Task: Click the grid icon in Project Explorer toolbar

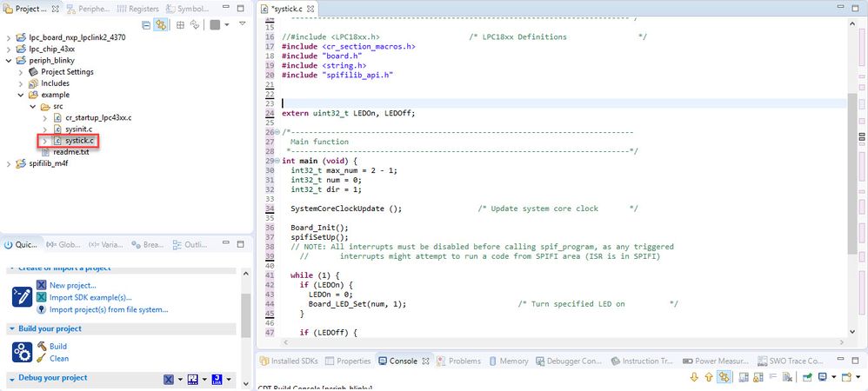Action: pos(180,25)
